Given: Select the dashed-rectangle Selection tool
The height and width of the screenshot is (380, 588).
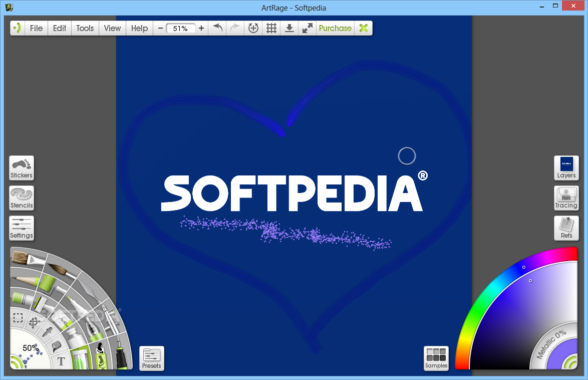Looking at the screenshot, I should click(x=18, y=318).
